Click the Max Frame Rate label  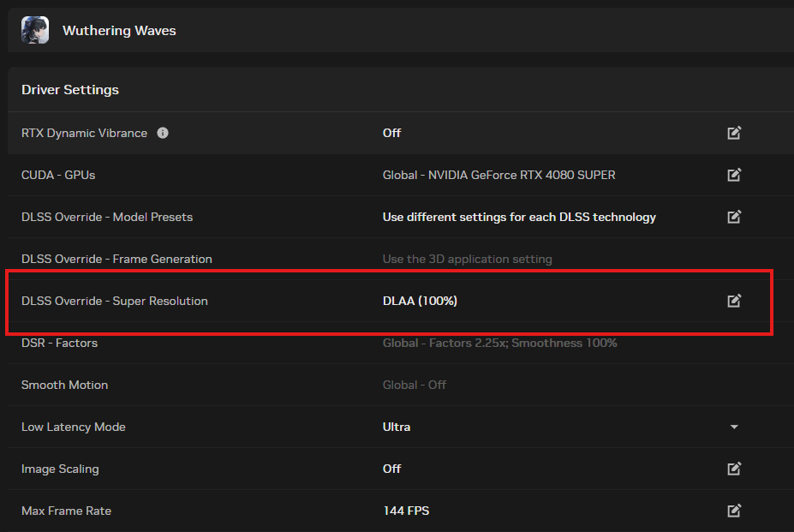(x=66, y=511)
